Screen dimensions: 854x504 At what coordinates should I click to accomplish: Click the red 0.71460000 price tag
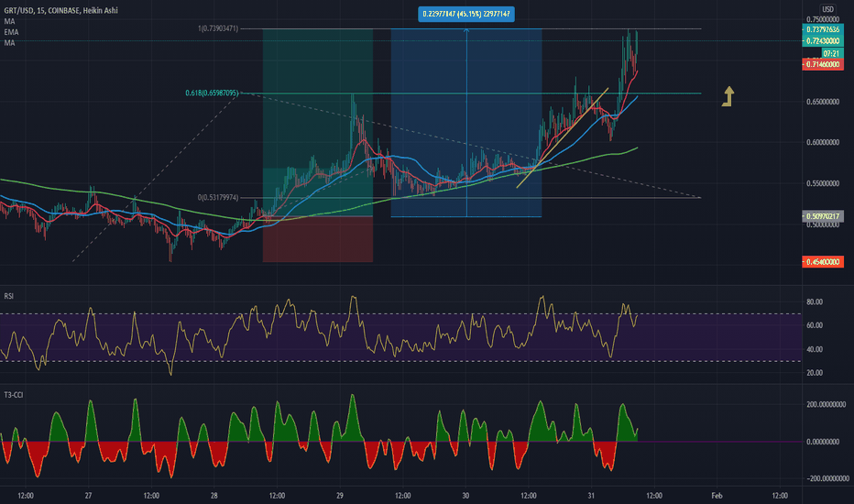tap(823, 64)
